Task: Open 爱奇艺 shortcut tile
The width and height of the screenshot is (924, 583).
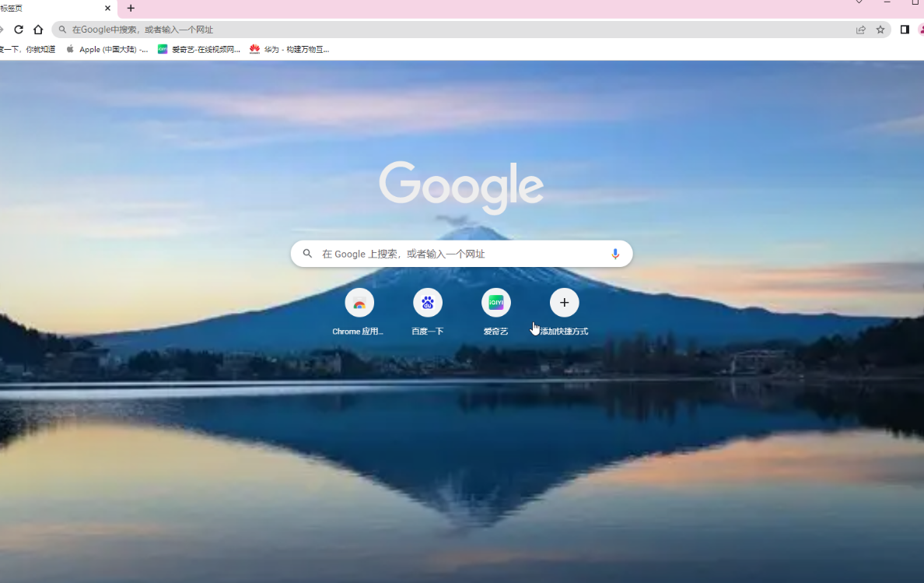Action: [x=495, y=312]
